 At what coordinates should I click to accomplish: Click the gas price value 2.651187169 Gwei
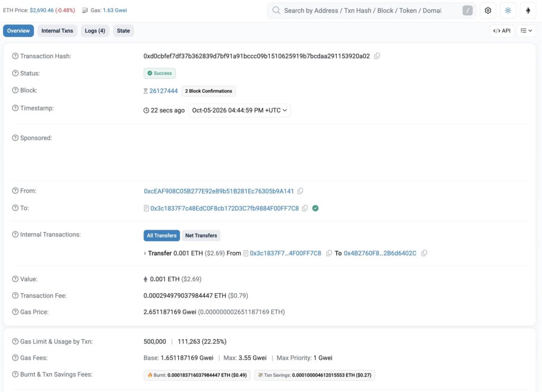(x=170, y=312)
